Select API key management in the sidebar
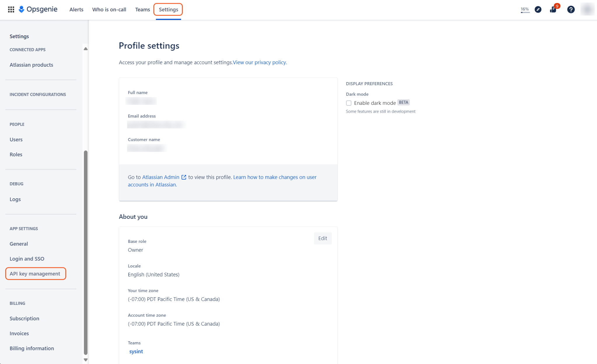Screen dimensions: 597x364 tap(35, 273)
